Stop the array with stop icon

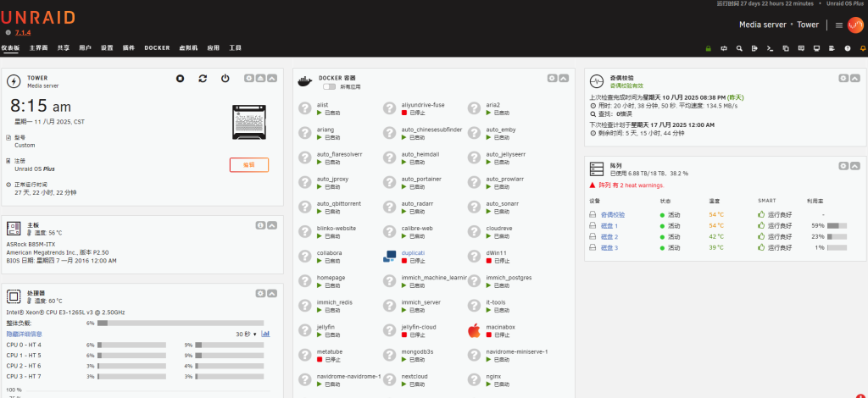coord(180,79)
